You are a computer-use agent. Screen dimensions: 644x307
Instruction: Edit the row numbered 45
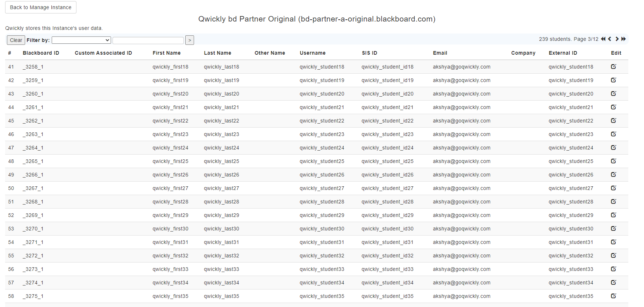pyautogui.click(x=613, y=121)
